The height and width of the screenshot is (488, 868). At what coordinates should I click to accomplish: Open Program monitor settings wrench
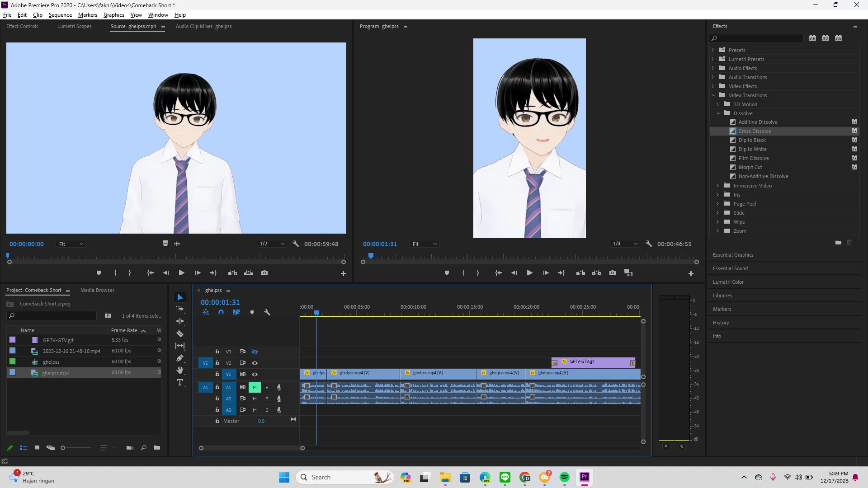[x=649, y=244]
